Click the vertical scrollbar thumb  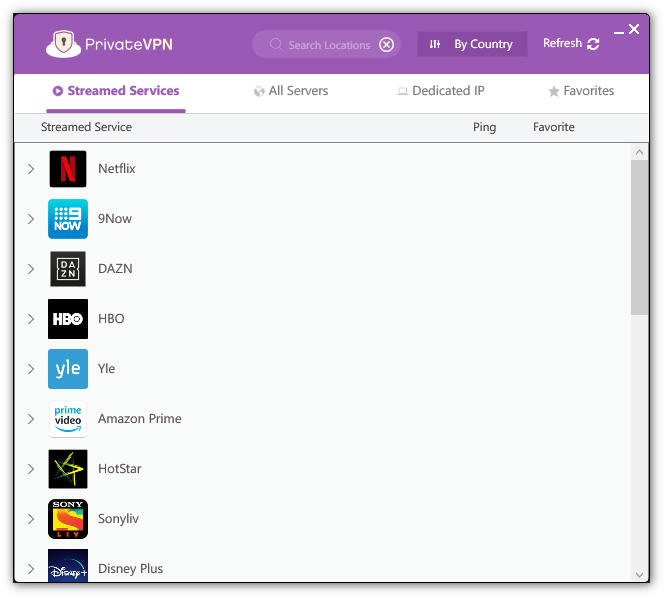click(x=639, y=237)
